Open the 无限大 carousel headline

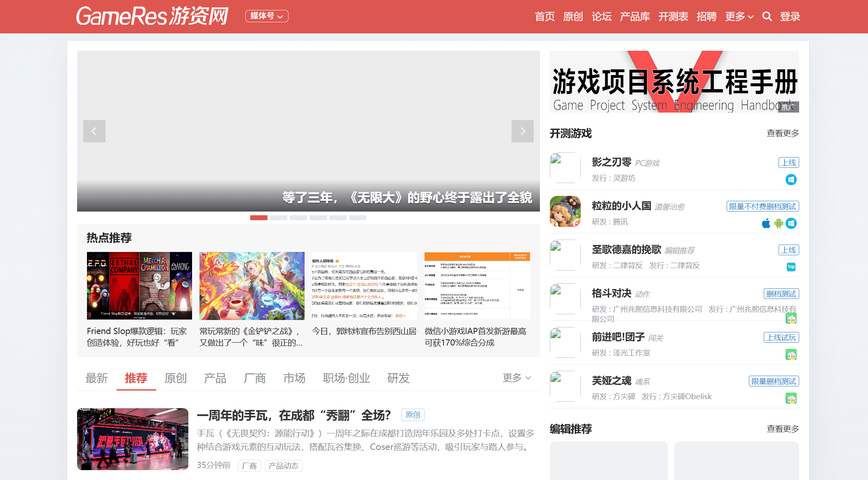407,198
